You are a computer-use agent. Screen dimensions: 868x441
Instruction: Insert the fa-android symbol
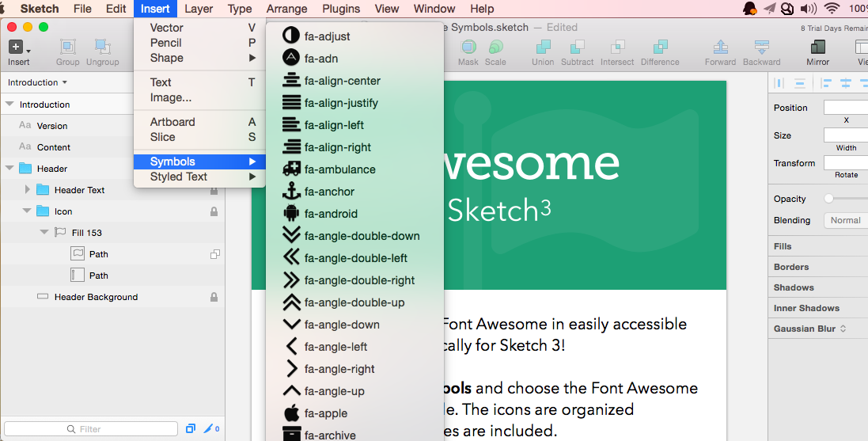pos(354,213)
